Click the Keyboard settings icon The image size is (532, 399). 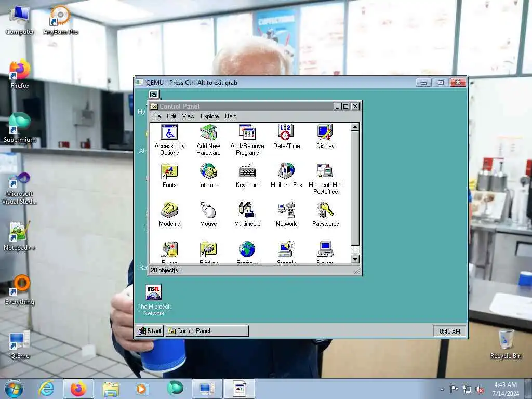[x=247, y=176]
